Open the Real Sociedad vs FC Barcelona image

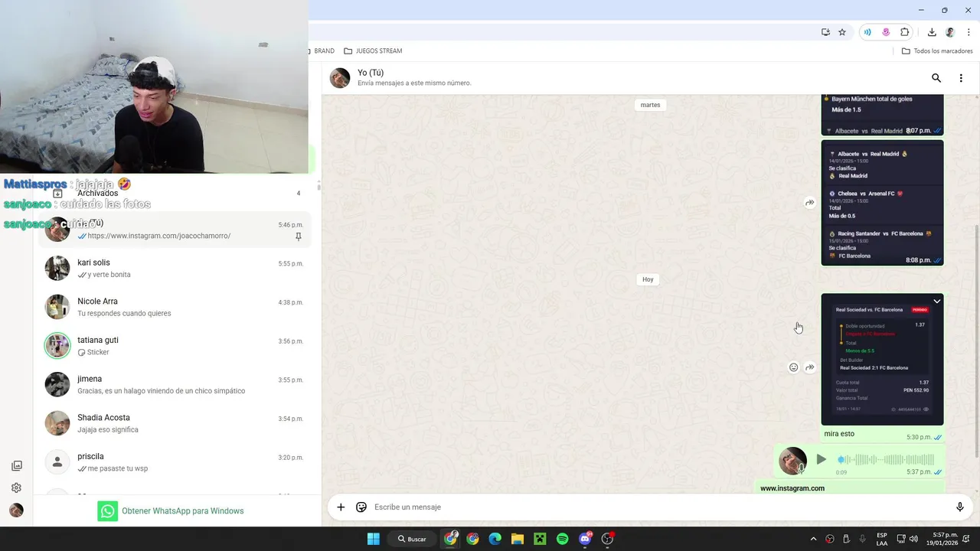pos(882,359)
